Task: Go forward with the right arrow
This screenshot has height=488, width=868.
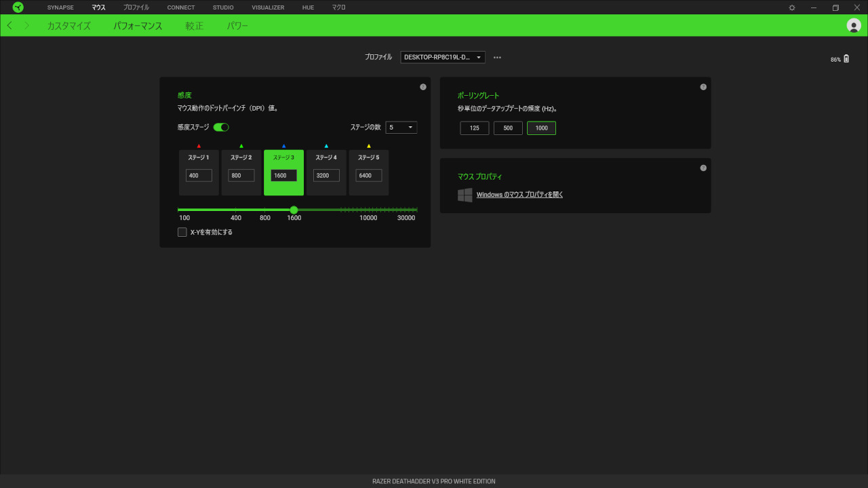Action: [27, 26]
